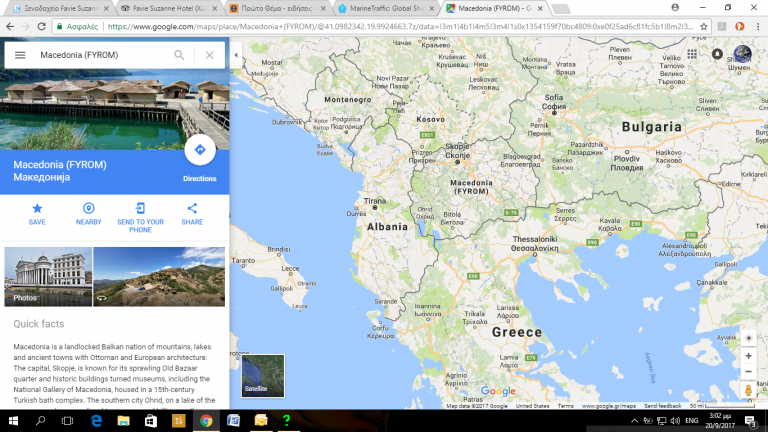Switch to Satellite view thumbnail
This screenshot has height=432, width=768.
point(263,376)
